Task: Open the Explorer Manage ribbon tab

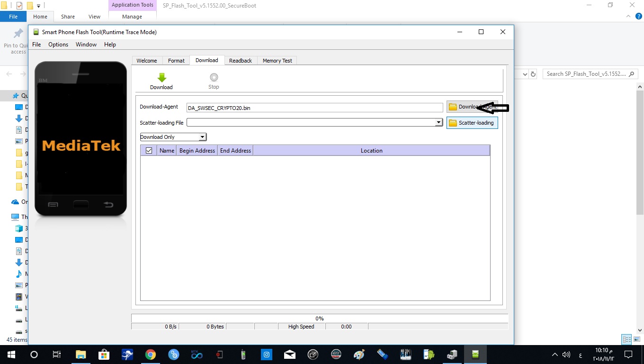Action: click(132, 17)
